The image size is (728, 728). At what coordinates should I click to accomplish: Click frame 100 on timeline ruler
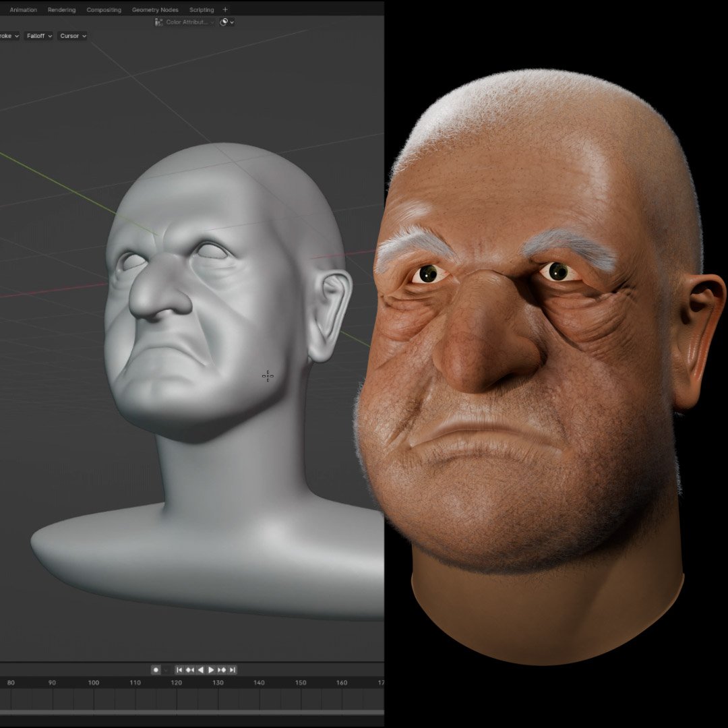[94, 682]
